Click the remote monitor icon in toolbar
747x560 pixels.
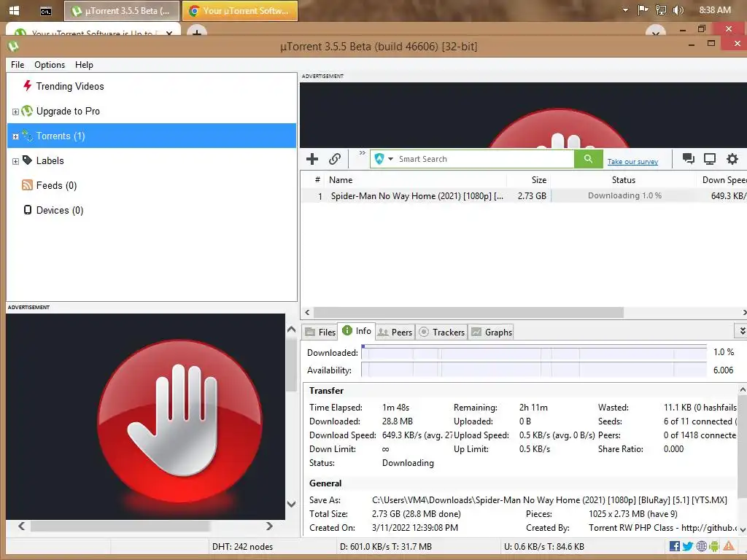[x=710, y=158]
